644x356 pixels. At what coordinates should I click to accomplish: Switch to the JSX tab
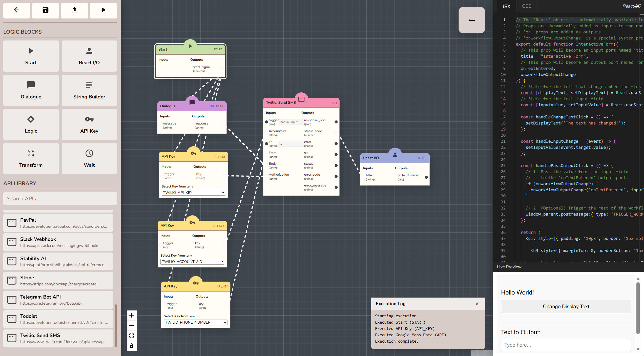click(x=506, y=6)
